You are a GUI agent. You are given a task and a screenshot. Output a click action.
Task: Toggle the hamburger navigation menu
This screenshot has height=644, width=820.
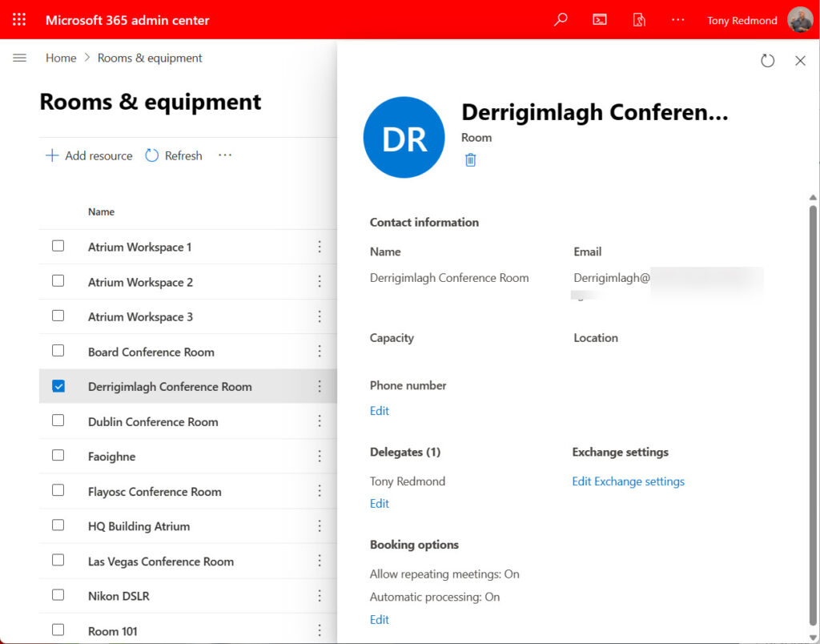19,58
